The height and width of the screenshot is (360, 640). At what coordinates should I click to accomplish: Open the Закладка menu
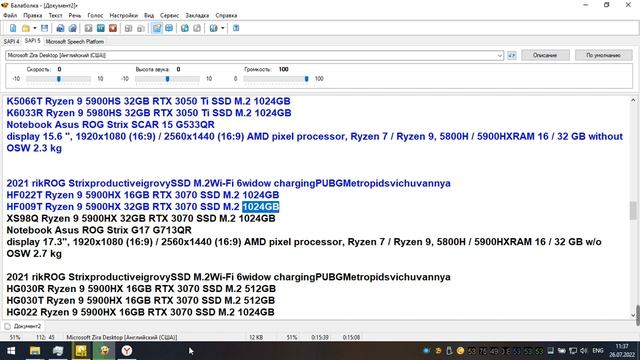(x=197, y=16)
